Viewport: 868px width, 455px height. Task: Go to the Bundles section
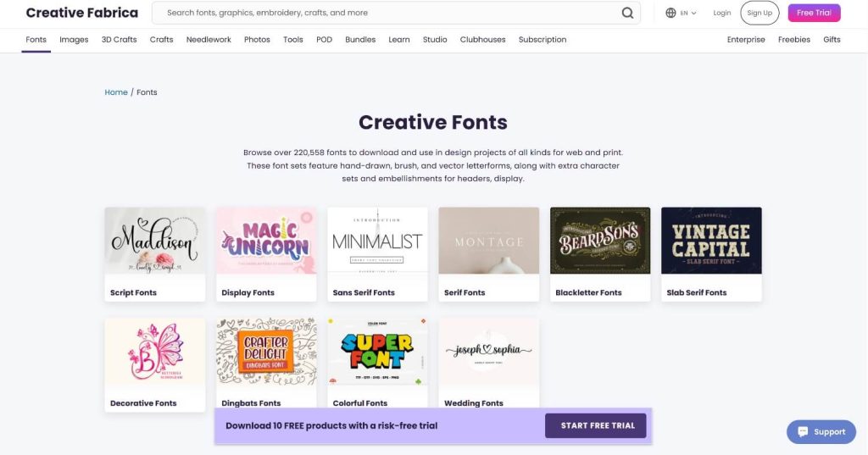[x=360, y=39]
